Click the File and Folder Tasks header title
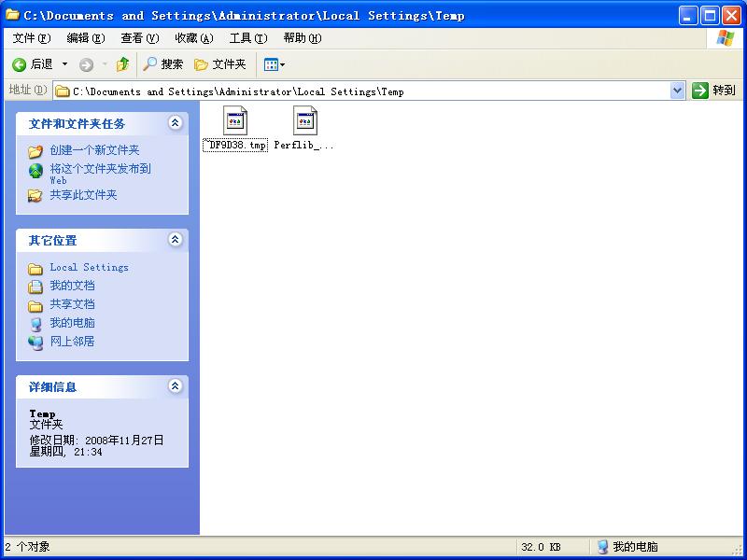The height and width of the screenshot is (560, 747). point(77,124)
